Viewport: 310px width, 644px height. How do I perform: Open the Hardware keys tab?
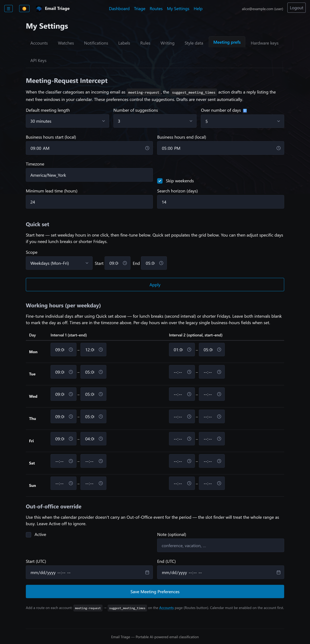(x=264, y=43)
